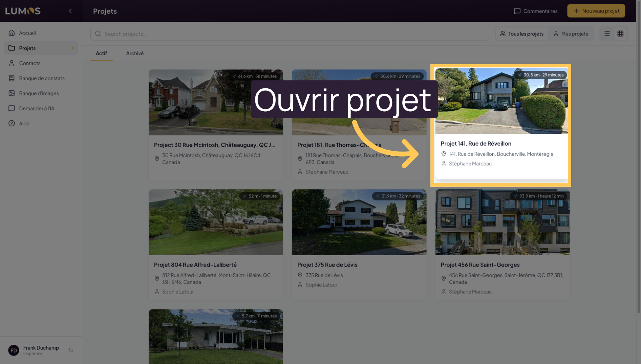Click Stéphane Marceau on Projet 456 card
The width and height of the screenshot is (641, 364).
470,292
